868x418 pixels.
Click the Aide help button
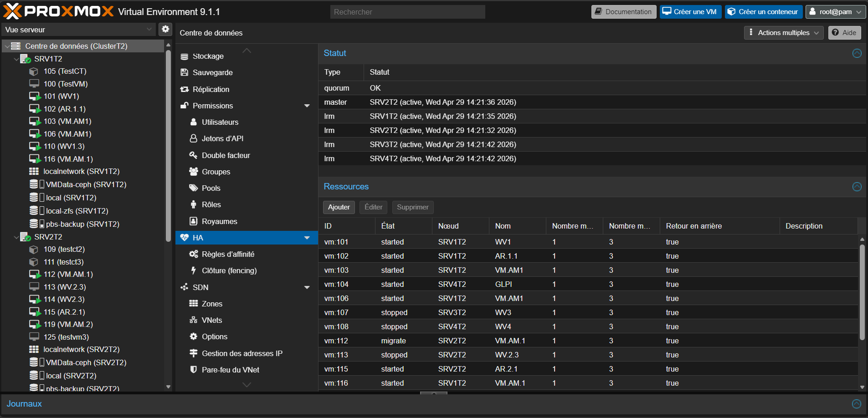coord(844,33)
